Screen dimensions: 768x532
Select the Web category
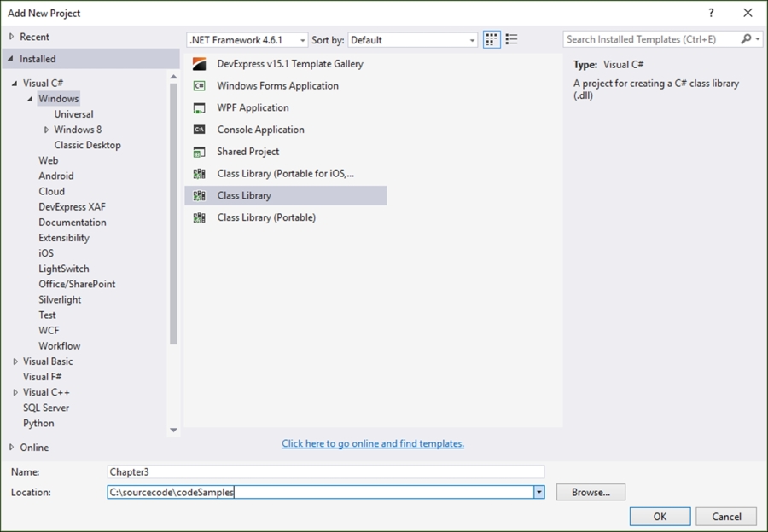[48, 160]
